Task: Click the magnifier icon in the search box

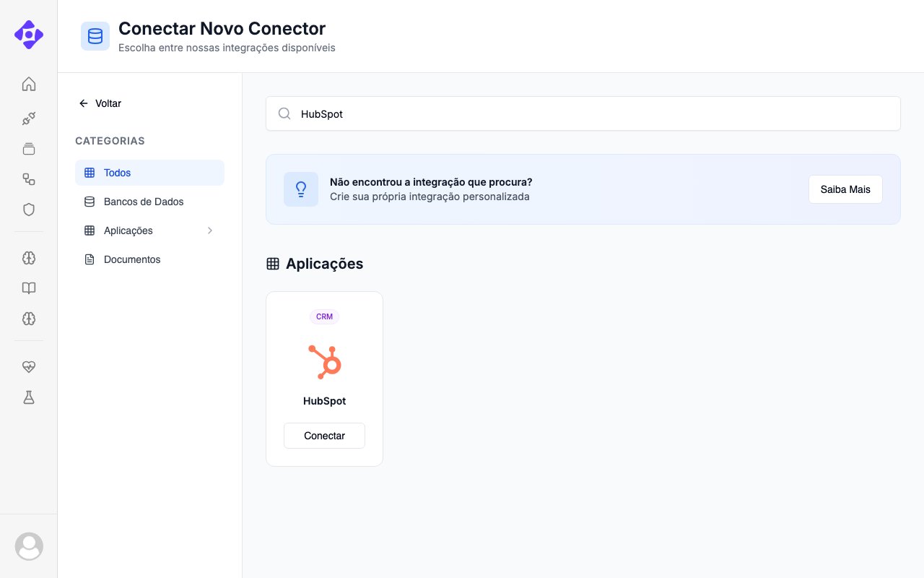Action: pyautogui.click(x=284, y=113)
